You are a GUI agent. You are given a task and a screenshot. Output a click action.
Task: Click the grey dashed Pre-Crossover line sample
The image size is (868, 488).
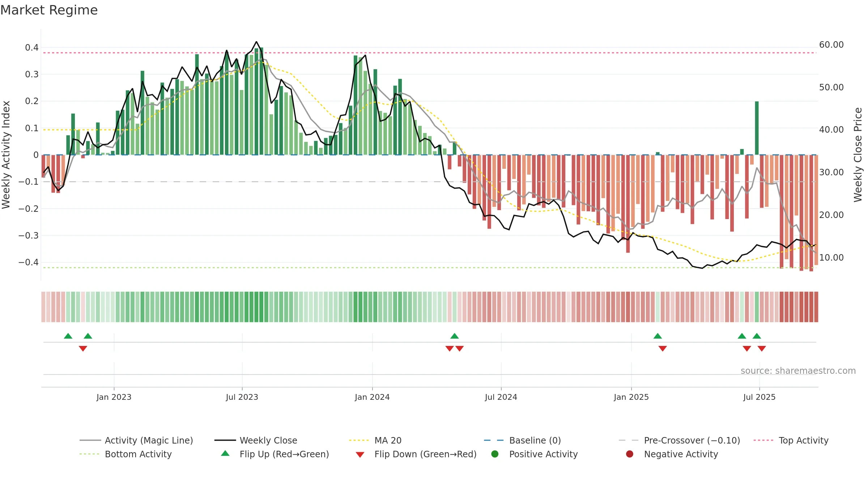[629, 440]
